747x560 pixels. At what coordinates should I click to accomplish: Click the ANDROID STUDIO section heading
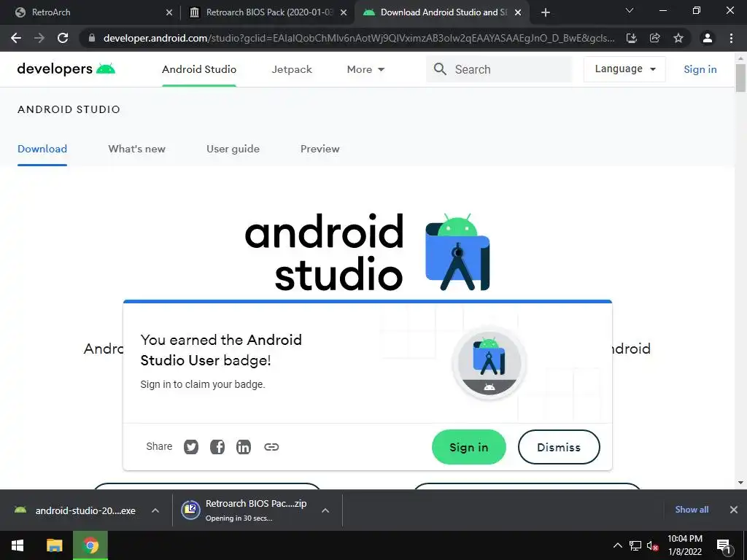(69, 109)
